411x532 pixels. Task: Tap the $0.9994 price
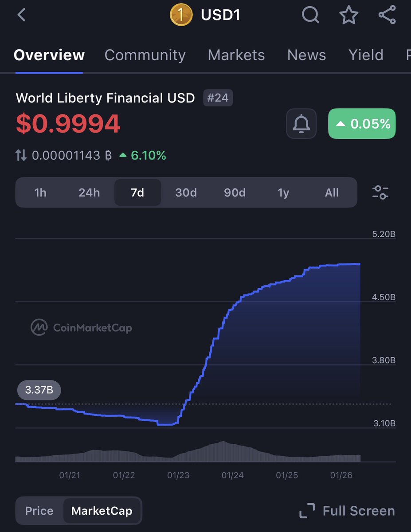click(68, 124)
